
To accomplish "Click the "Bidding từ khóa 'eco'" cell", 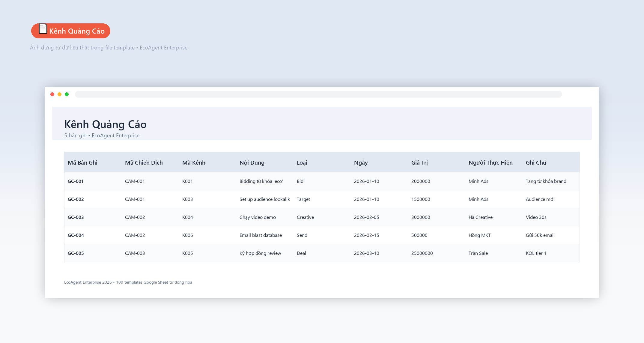I will click(261, 181).
